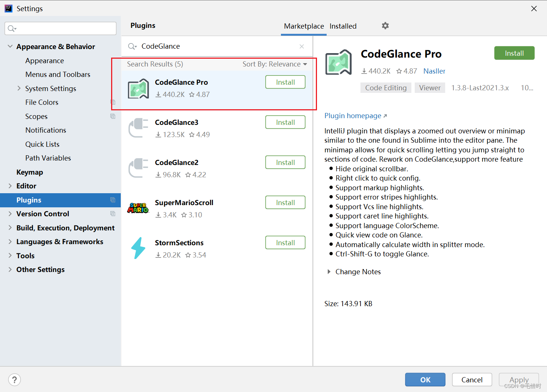Focus the settings search field
547x392 pixels.
coord(61,29)
